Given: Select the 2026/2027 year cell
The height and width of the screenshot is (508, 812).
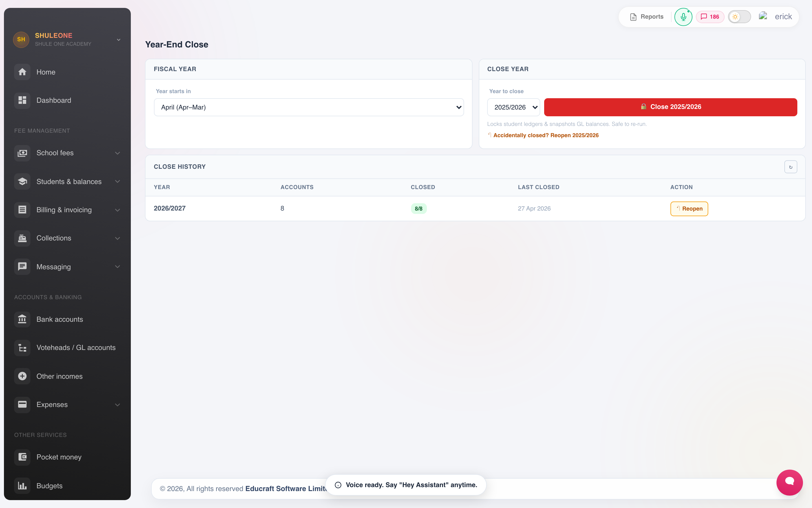Looking at the screenshot, I should click(169, 208).
